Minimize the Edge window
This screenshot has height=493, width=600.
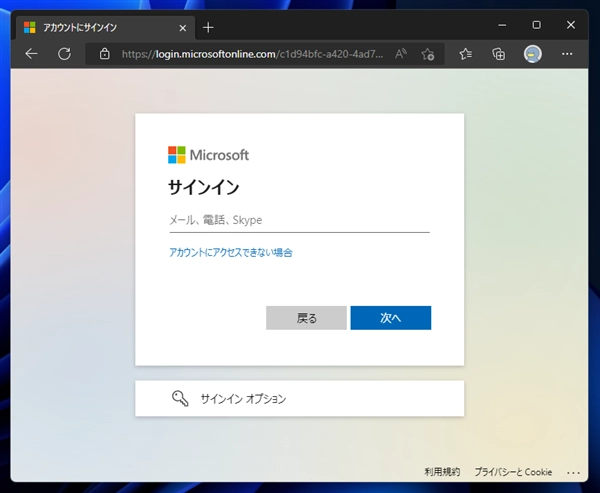click(x=502, y=25)
